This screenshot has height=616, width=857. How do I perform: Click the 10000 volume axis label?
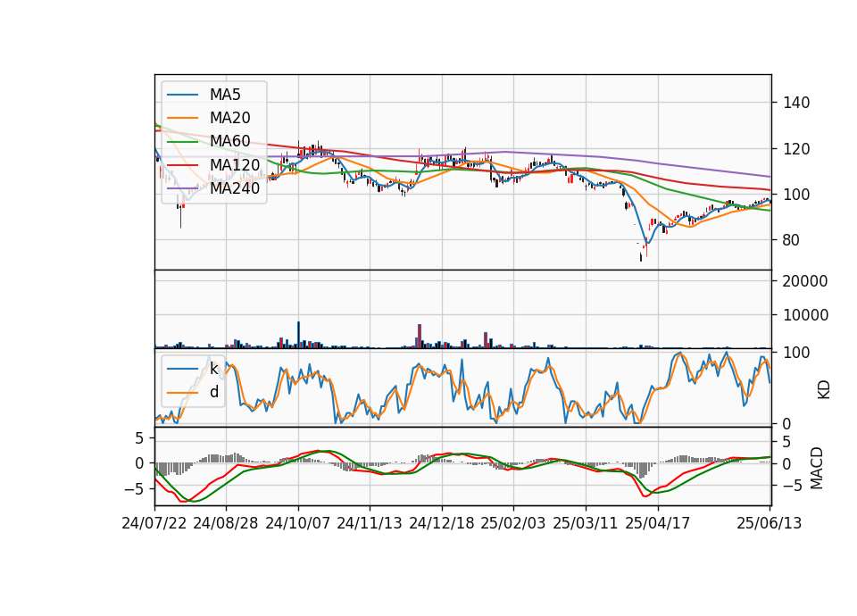(x=805, y=315)
